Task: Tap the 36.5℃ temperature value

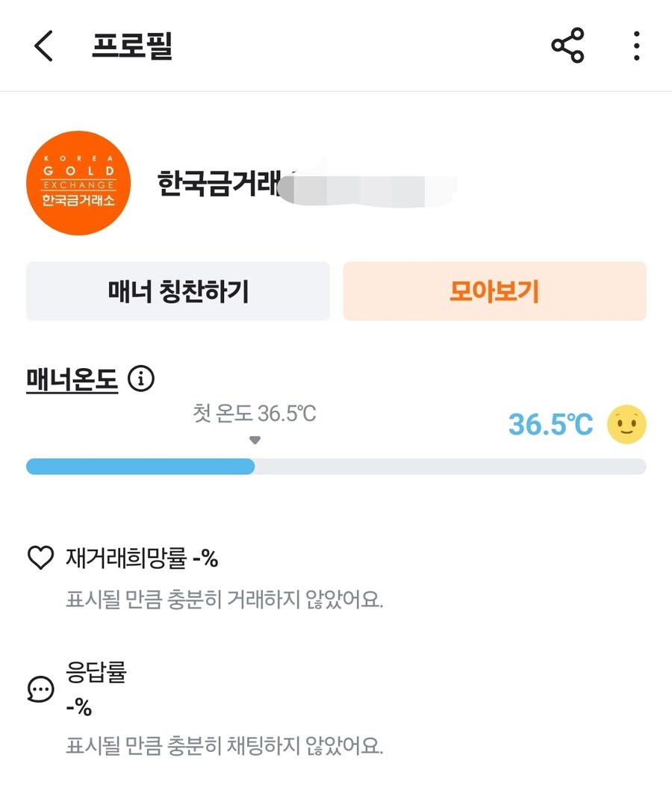Action: 550,425
